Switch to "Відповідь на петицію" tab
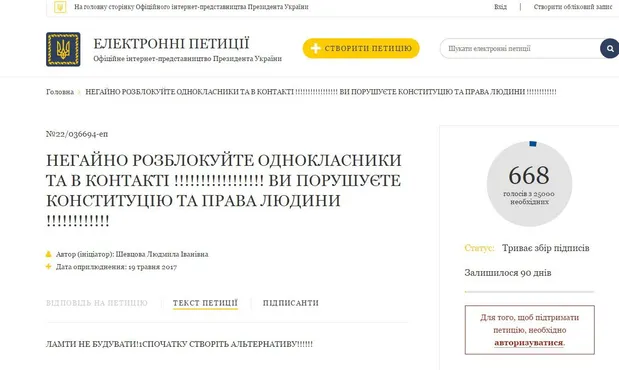 tap(97, 303)
